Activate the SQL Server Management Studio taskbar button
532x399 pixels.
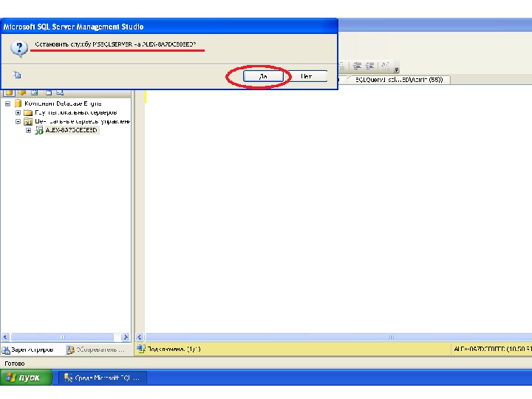(103, 378)
